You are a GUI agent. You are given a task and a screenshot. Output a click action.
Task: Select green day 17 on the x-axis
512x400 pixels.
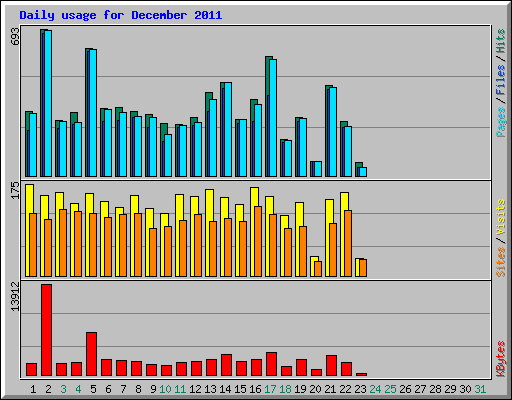point(270,389)
